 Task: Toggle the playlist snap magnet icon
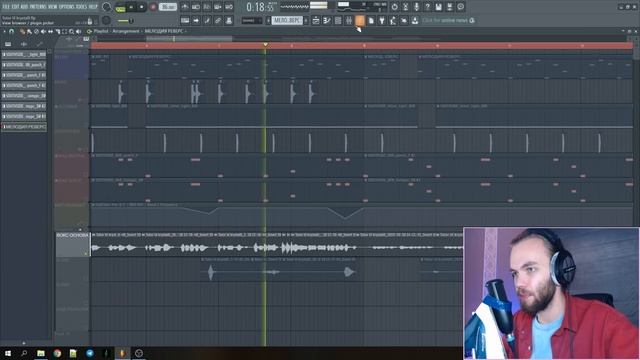coord(12,31)
